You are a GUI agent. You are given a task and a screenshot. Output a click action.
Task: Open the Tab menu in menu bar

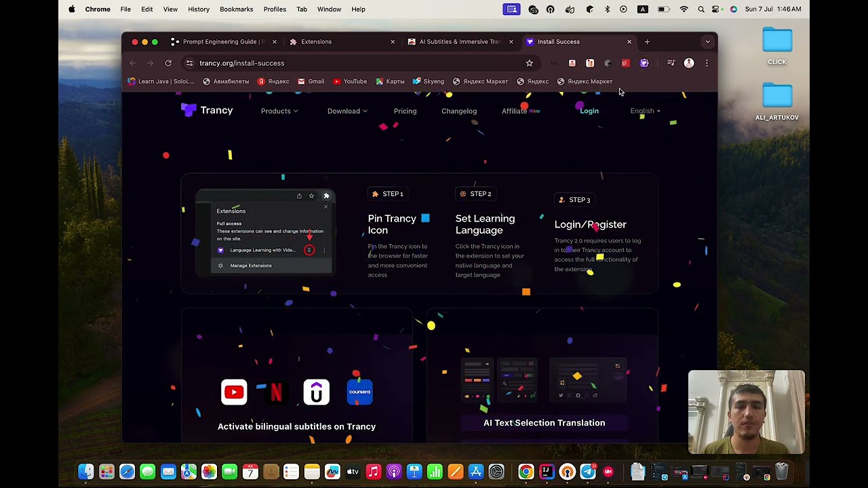tap(302, 9)
